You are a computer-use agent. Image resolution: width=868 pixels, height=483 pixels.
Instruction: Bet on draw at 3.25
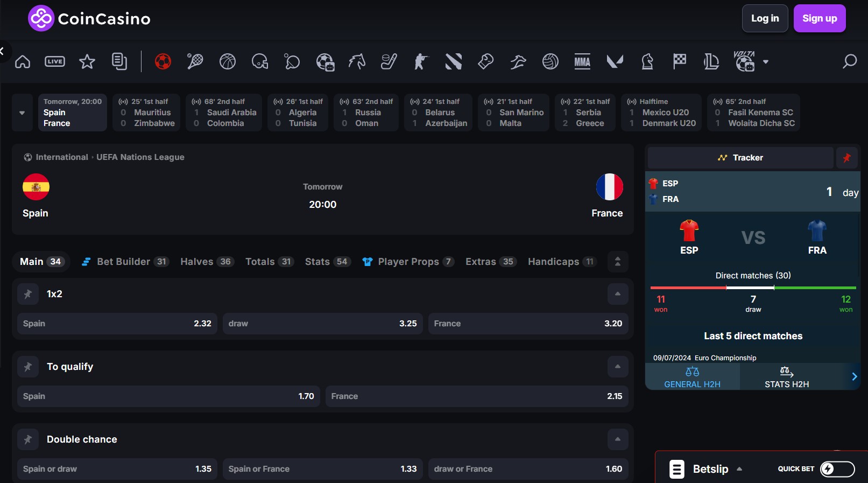pyautogui.click(x=323, y=324)
